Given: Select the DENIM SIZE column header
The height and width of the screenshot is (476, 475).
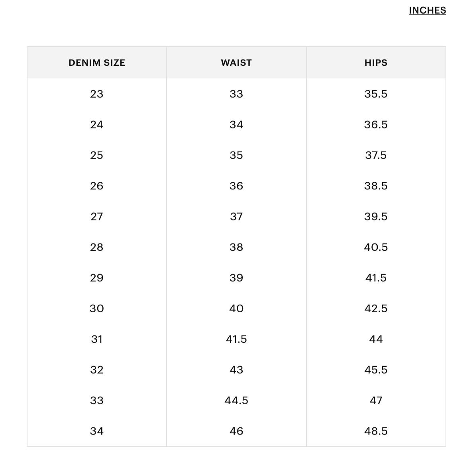Looking at the screenshot, I should (97, 63).
